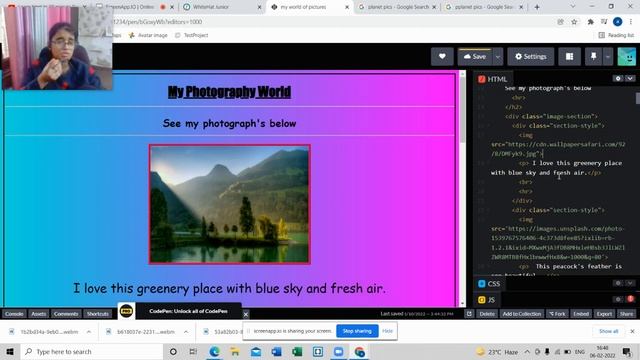Click the landscape photo in the preview
Screen dimensions: 640x360
(230, 204)
